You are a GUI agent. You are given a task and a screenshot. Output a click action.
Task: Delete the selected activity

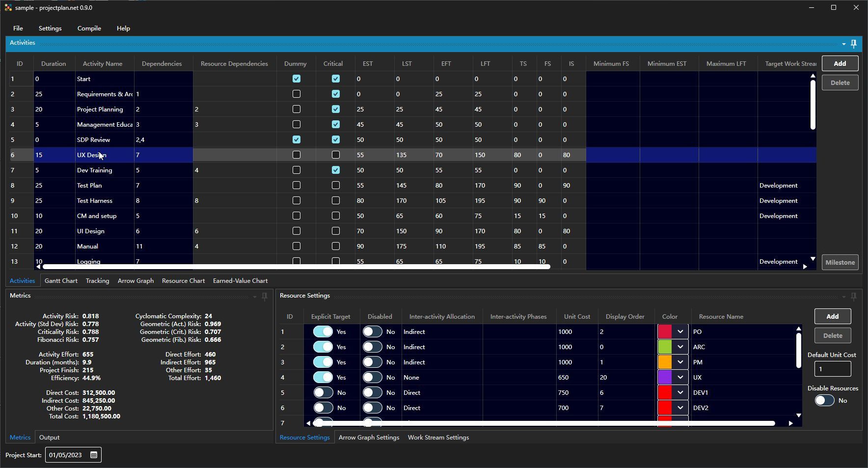(x=840, y=83)
